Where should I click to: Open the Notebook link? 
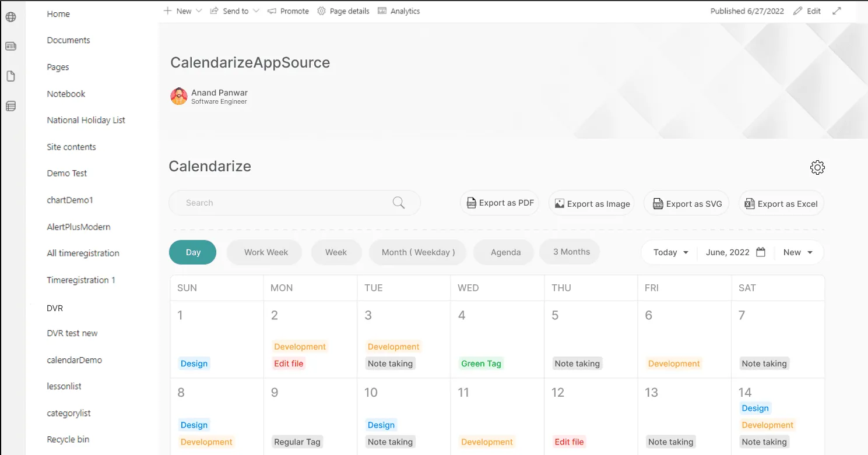coord(66,94)
